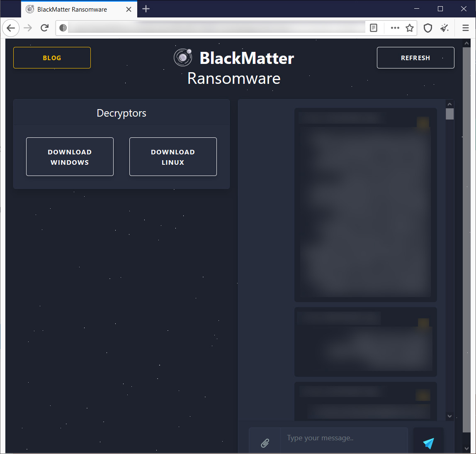The width and height of the screenshot is (476, 454).
Task: Click the DOWNLOAD LINUX decryptor button
Action: 173,156
